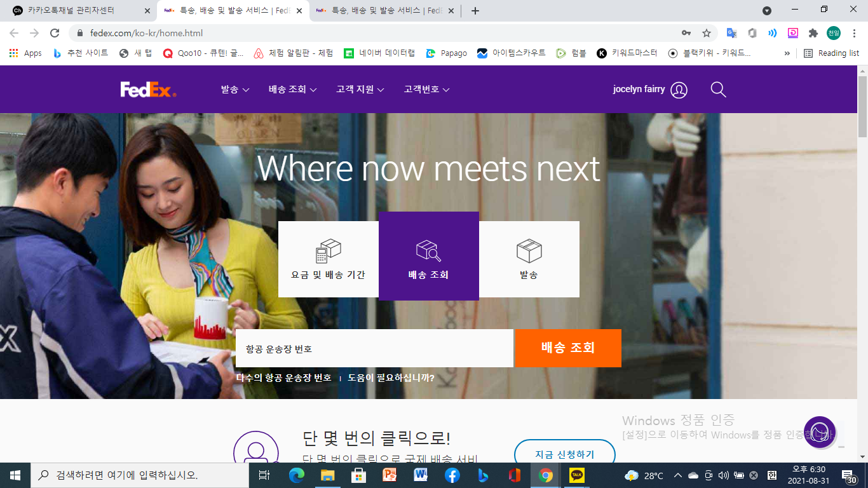Open the 키워드마스터 bookmark

pos(627,53)
